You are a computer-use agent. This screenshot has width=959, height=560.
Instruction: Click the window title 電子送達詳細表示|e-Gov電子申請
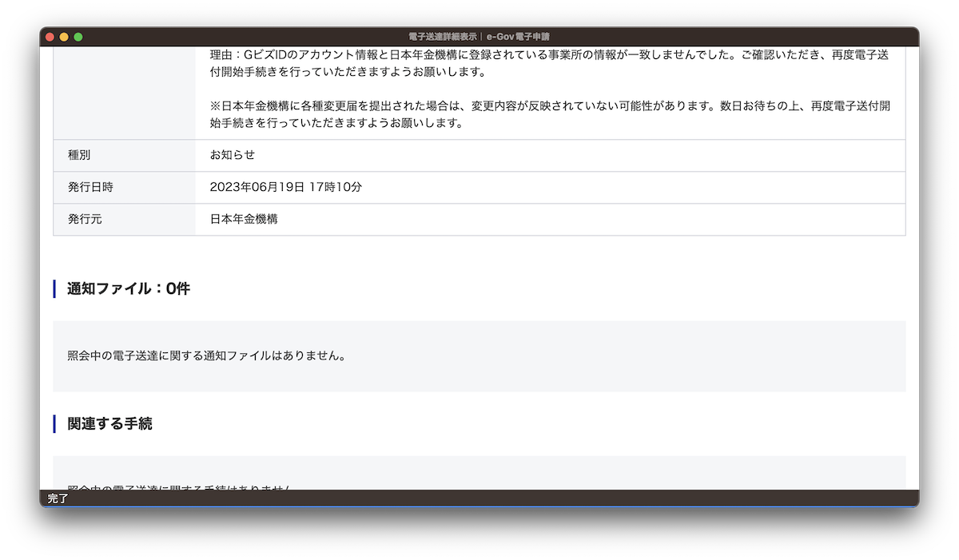click(x=479, y=37)
